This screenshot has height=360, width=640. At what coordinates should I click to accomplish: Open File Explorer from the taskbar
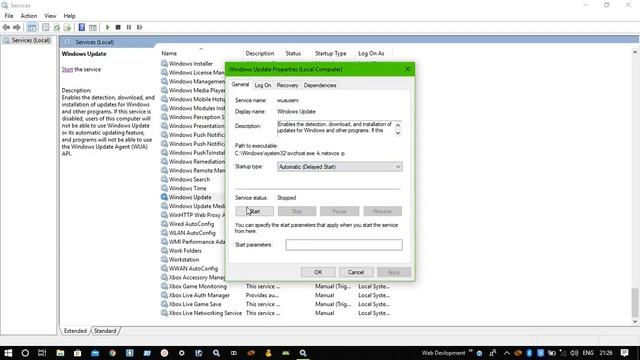click(x=60, y=353)
